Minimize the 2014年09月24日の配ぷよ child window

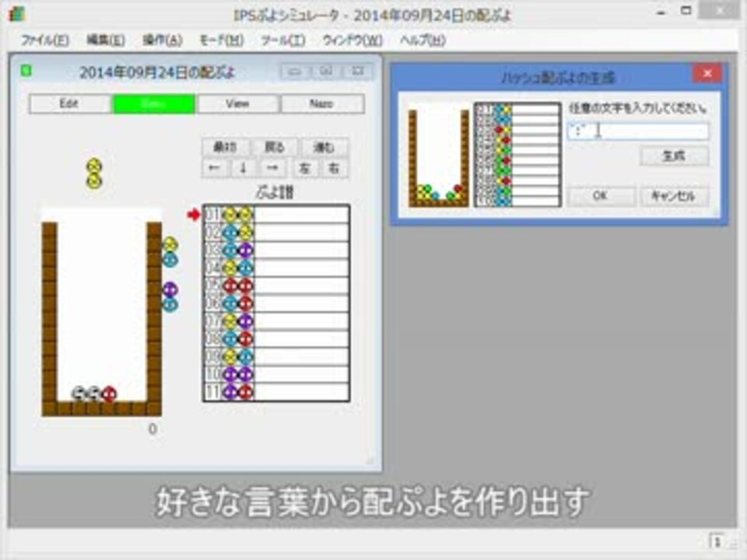(295, 72)
